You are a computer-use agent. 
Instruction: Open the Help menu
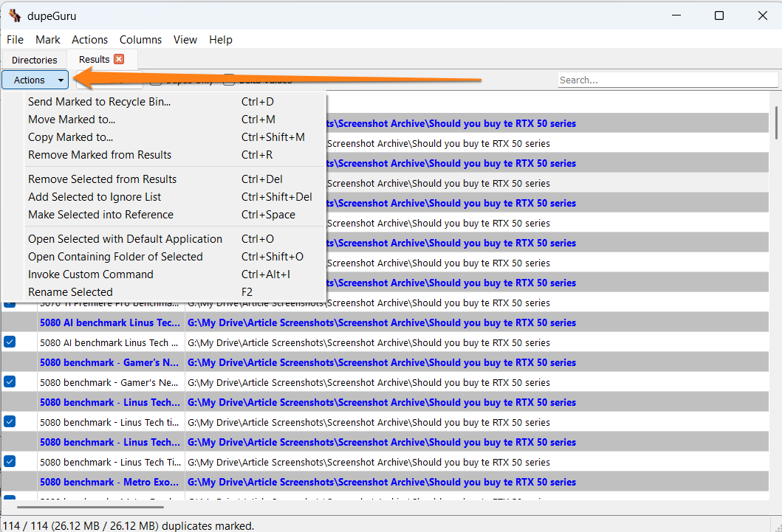coord(220,40)
